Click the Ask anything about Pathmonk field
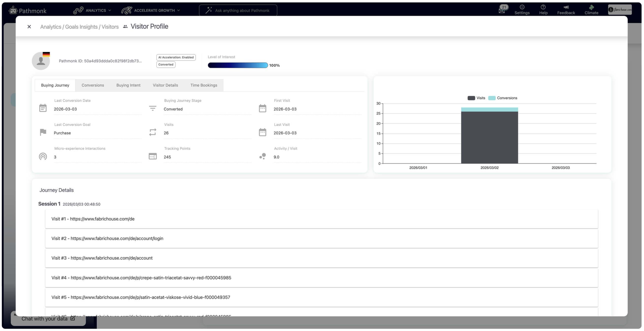Image resolution: width=644 pixels, height=331 pixels. point(242,11)
